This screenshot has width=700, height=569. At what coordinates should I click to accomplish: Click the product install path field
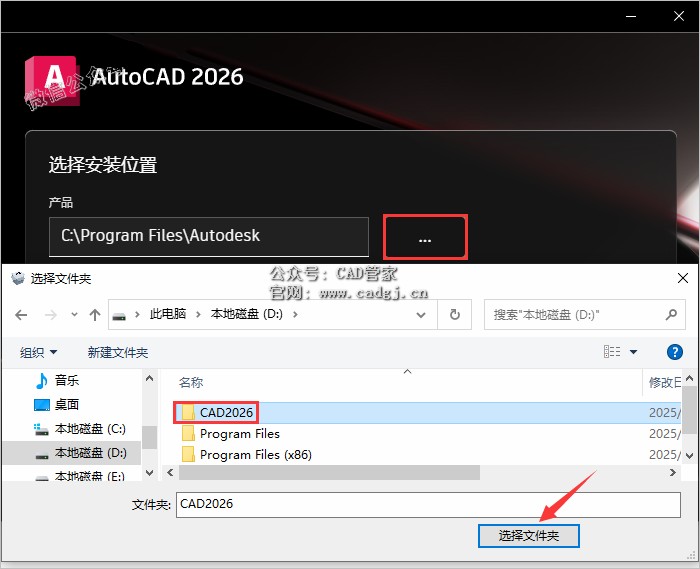[x=208, y=237]
